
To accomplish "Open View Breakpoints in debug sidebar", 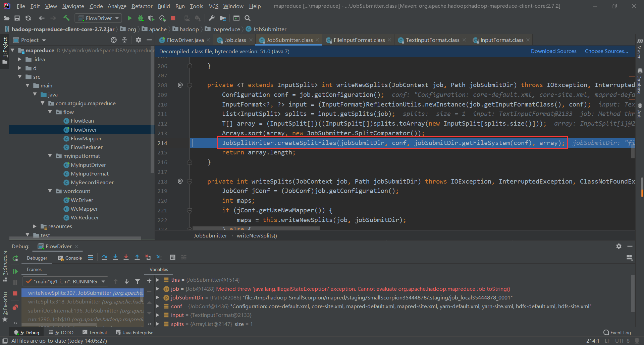I will [x=15, y=307].
